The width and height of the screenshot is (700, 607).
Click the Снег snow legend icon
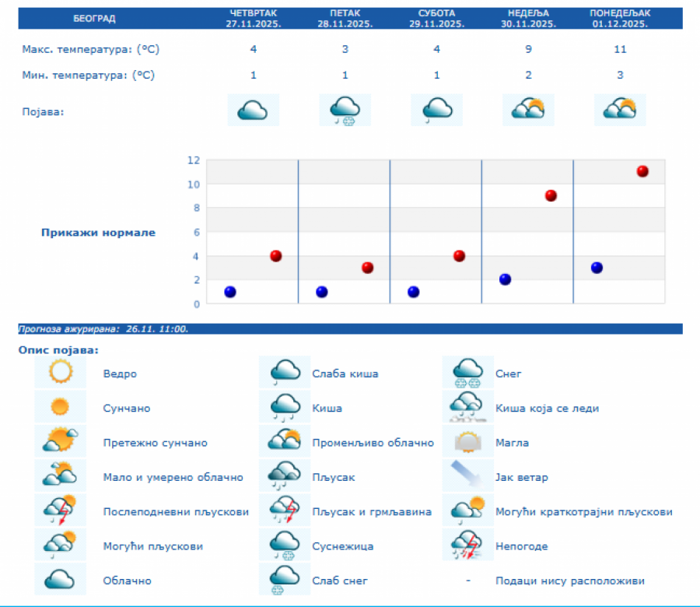coord(468,374)
